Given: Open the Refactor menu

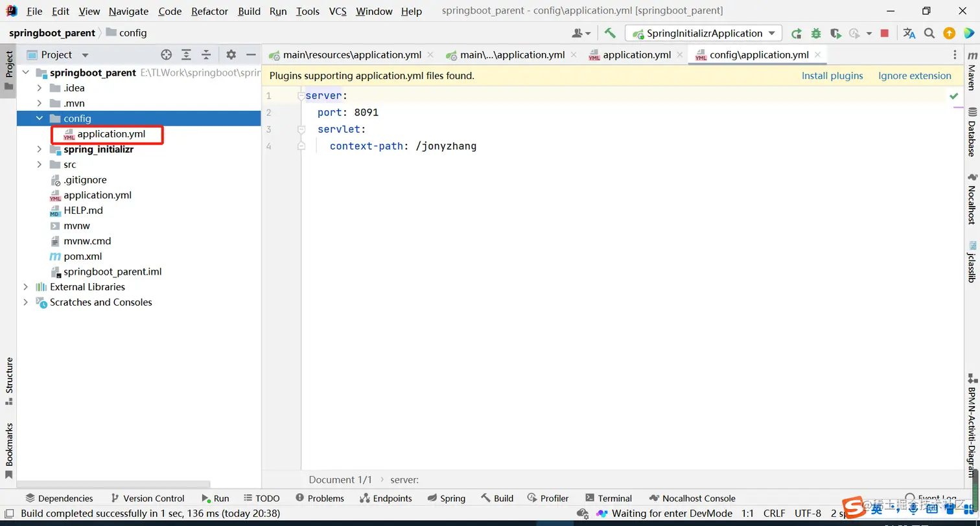Looking at the screenshot, I should coord(209,11).
